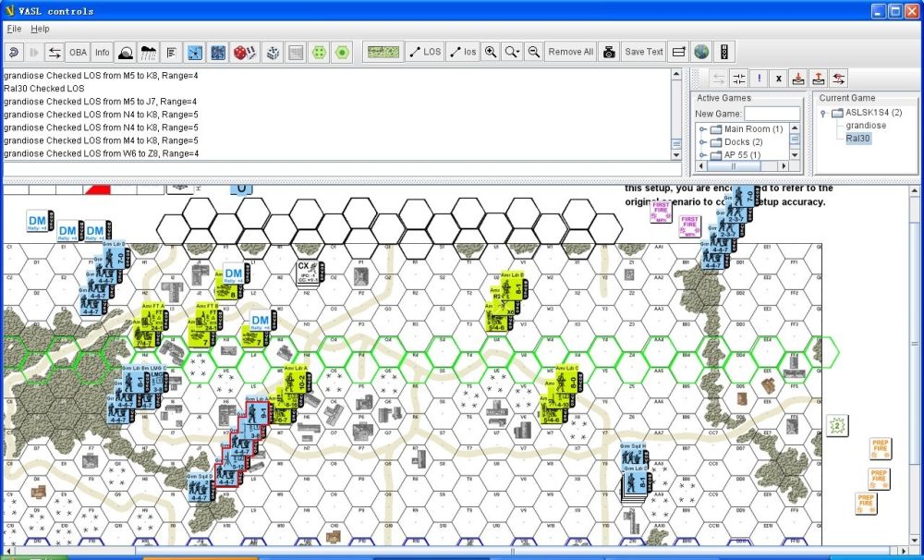The width and height of the screenshot is (924, 560).
Task: Click chat log scrollbar up arrow
Action: (x=676, y=74)
